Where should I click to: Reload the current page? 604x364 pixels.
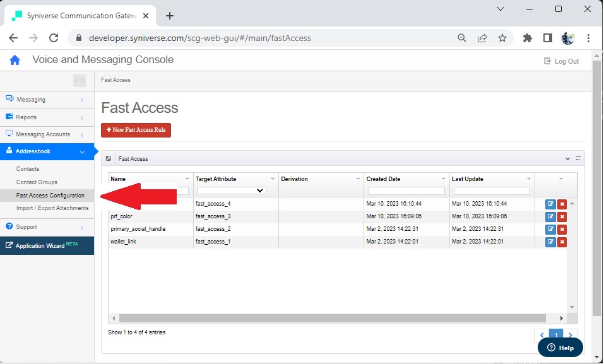(54, 38)
